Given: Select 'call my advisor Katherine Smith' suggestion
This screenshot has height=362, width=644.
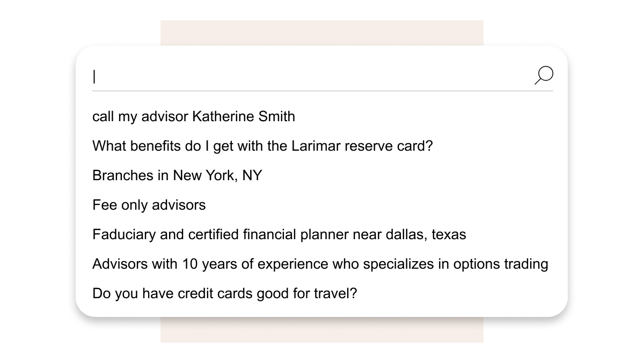Looking at the screenshot, I should click(194, 116).
